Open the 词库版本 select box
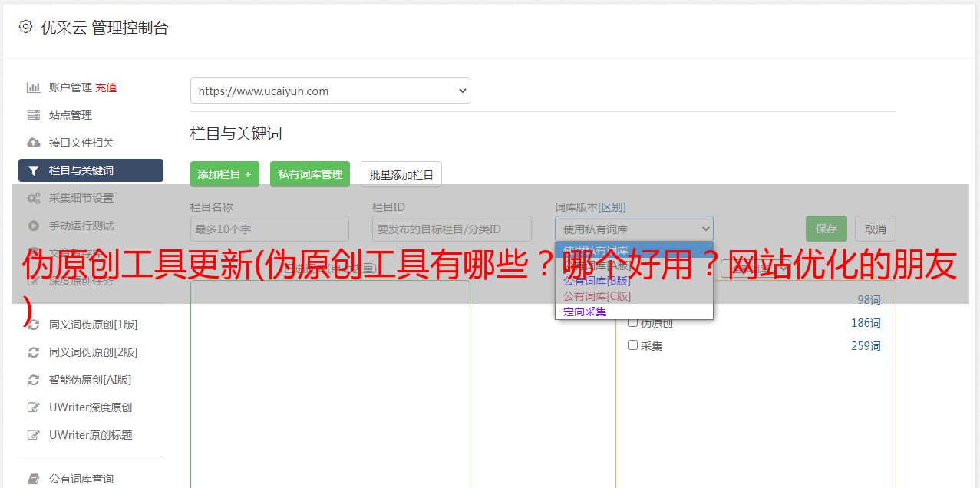The height and width of the screenshot is (488, 980). click(634, 229)
